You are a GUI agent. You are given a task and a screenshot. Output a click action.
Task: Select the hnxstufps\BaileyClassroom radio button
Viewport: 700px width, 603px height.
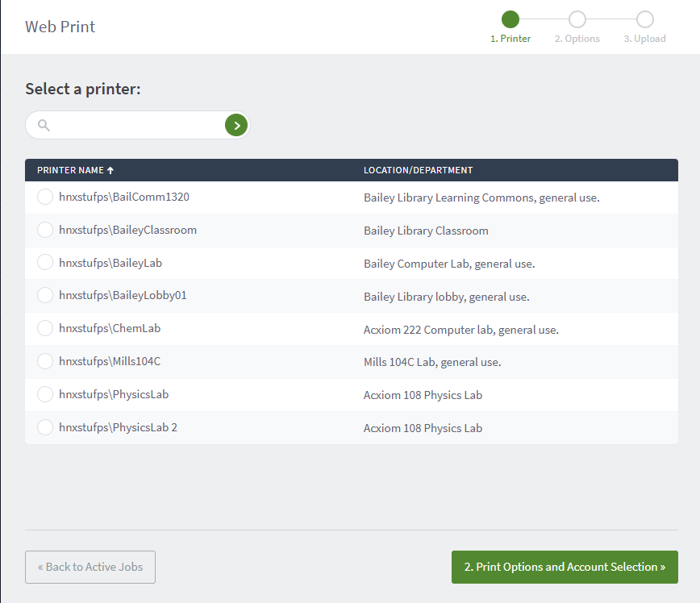tap(45, 230)
